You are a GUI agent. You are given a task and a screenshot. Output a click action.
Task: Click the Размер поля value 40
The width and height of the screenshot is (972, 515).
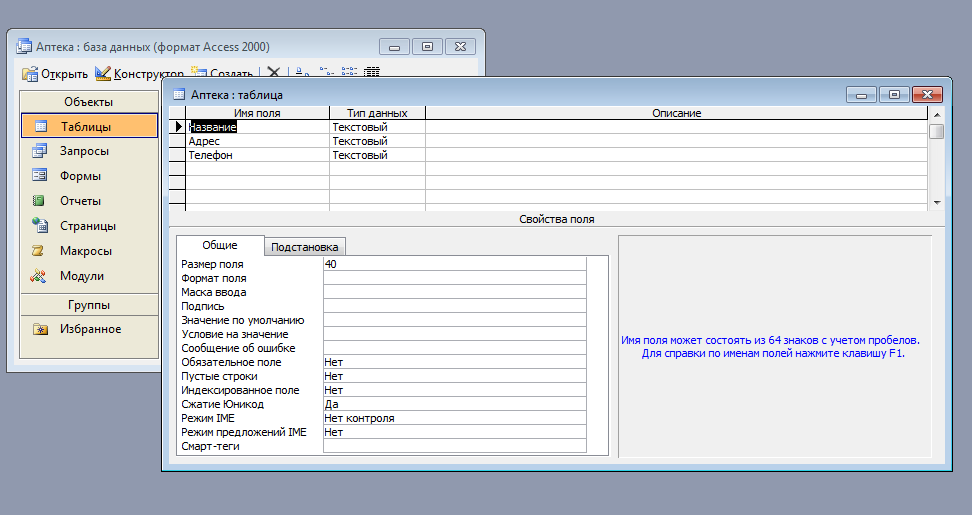(454, 264)
